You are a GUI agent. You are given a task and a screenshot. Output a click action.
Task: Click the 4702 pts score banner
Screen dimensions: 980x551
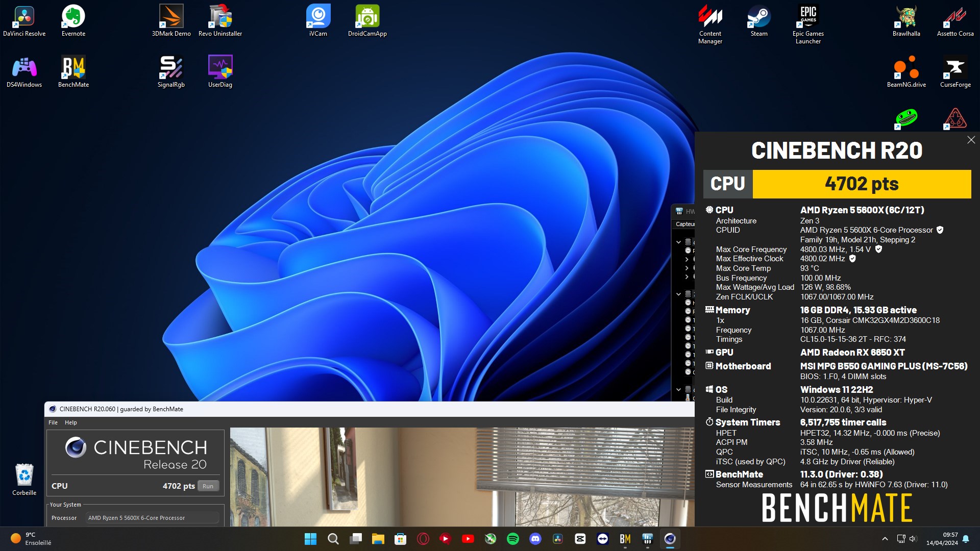pos(862,184)
